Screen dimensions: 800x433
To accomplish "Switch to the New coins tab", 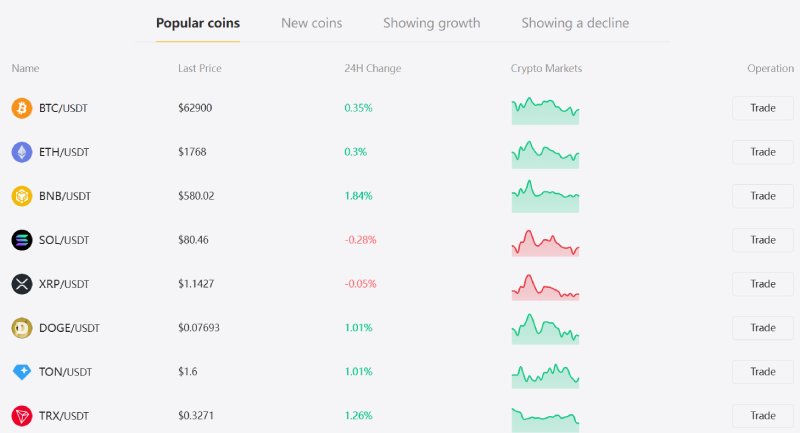I will pyautogui.click(x=312, y=23).
